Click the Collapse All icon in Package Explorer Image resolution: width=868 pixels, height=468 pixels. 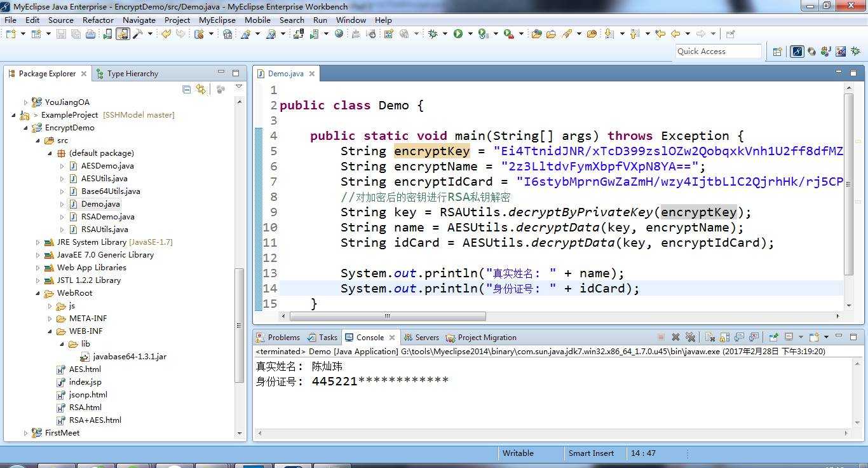(x=186, y=90)
